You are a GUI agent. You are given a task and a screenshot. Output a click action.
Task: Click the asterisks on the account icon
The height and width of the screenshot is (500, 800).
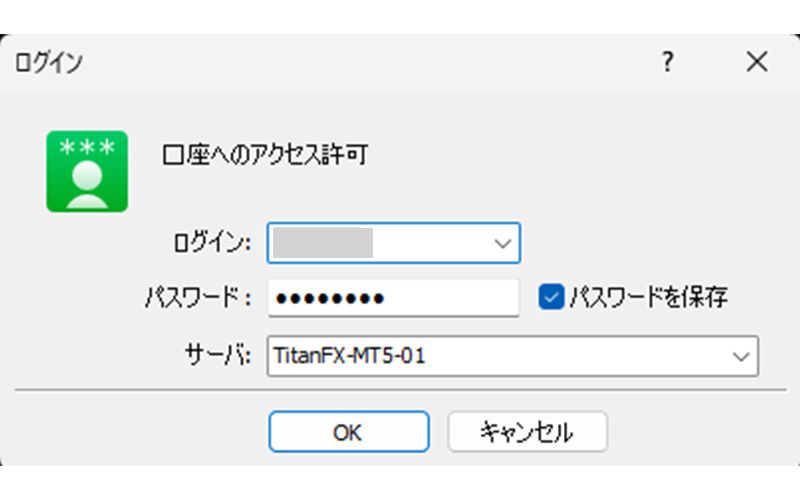click(x=87, y=147)
